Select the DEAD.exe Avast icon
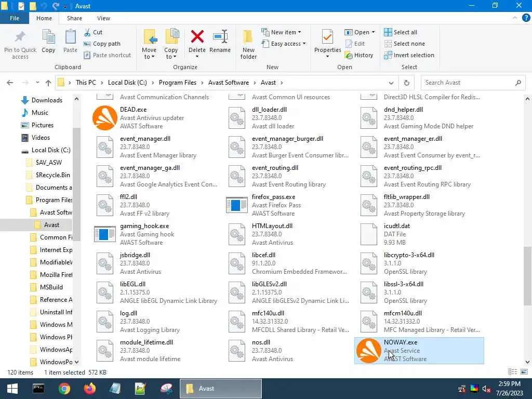Screen dimensions: 532x399 105,118
